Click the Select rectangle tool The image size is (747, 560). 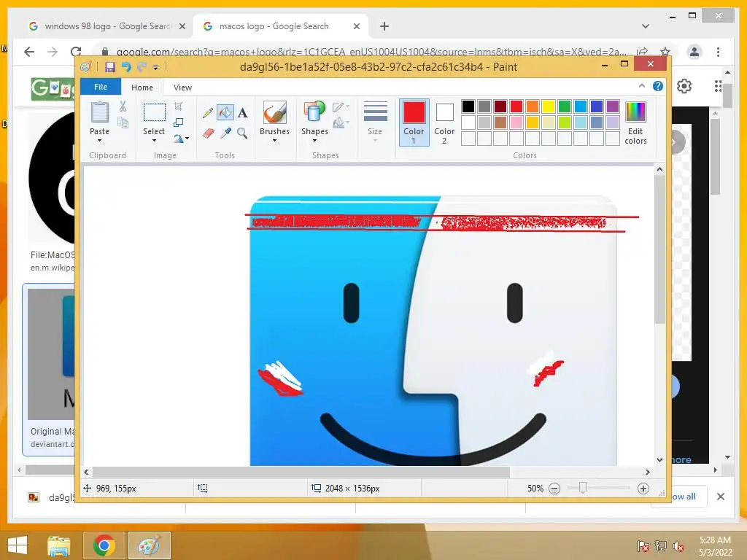[155, 113]
